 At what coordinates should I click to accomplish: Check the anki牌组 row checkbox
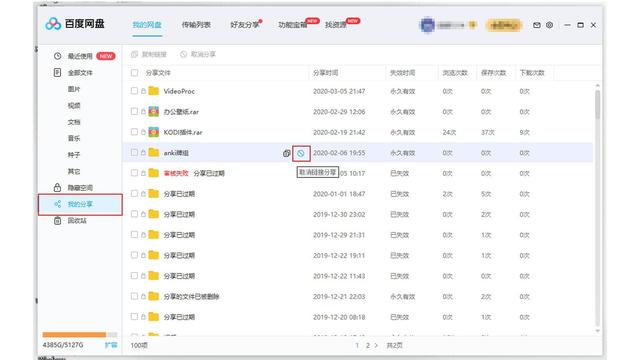134,152
